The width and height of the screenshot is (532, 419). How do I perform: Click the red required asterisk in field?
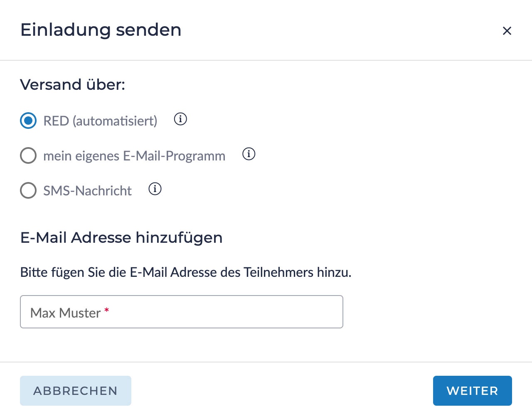pyautogui.click(x=107, y=310)
